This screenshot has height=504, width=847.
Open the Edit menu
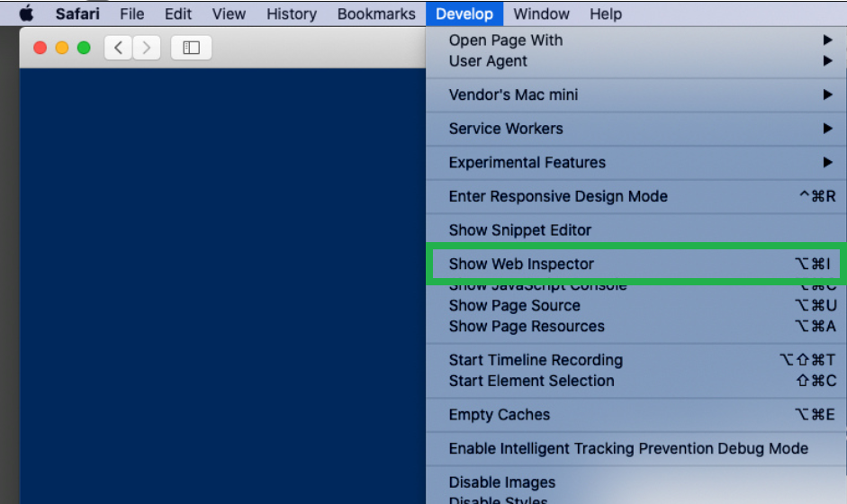[177, 13]
